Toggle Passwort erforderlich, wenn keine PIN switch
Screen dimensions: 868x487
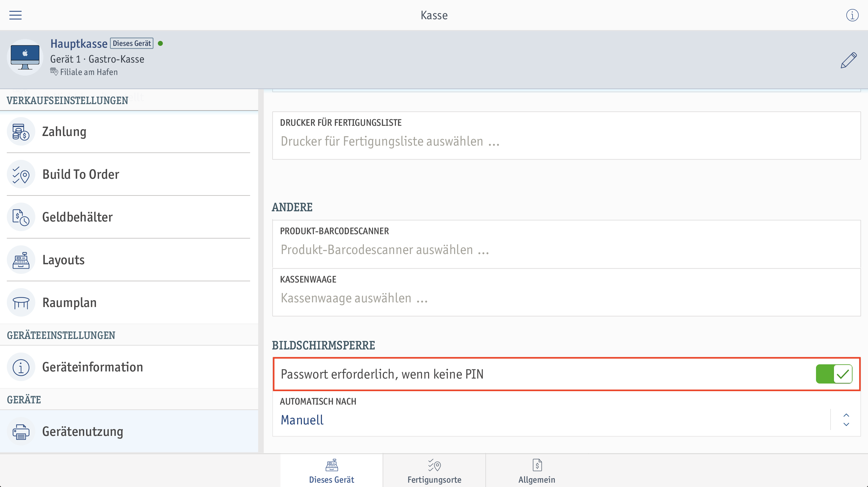[834, 374]
